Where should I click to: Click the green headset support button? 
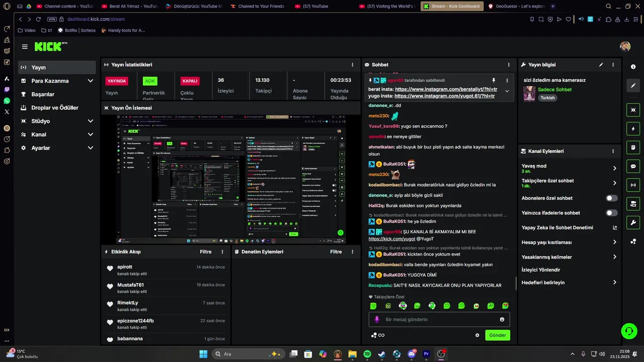click(629, 330)
